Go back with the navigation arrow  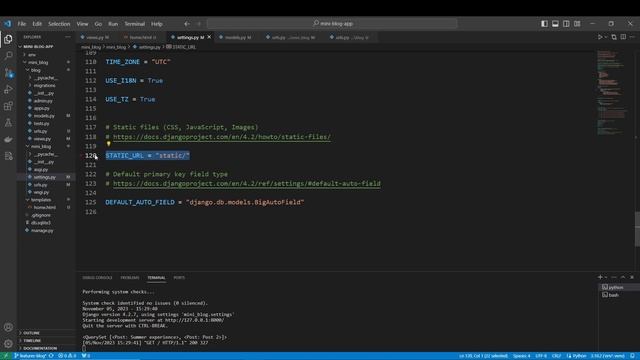click(187, 24)
